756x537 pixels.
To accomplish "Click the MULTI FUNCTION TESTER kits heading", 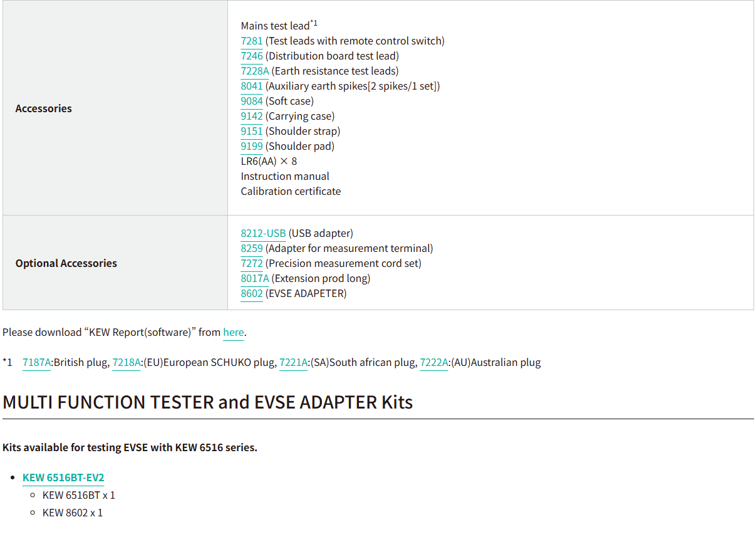I will (207, 402).
